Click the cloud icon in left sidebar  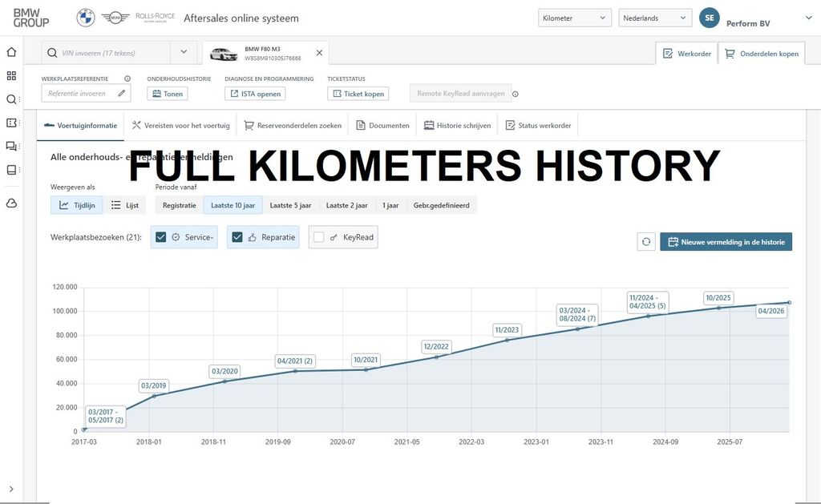click(x=11, y=204)
